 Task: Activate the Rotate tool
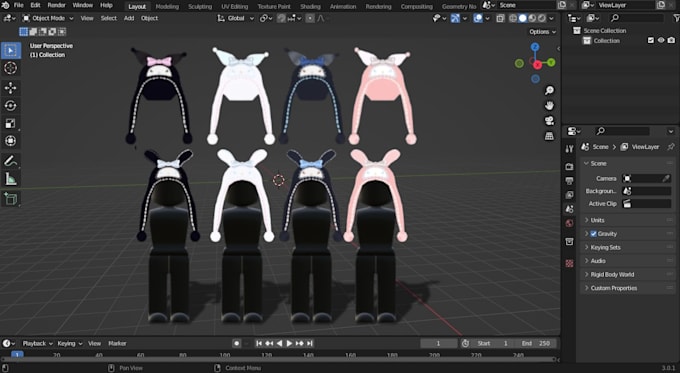10,106
